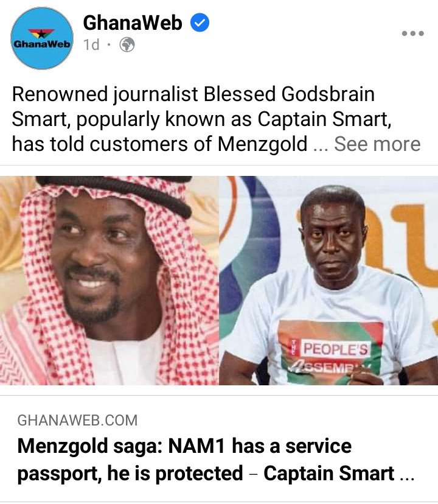438x504 pixels.
Task: Click the globe public audience icon
Action: point(127,44)
